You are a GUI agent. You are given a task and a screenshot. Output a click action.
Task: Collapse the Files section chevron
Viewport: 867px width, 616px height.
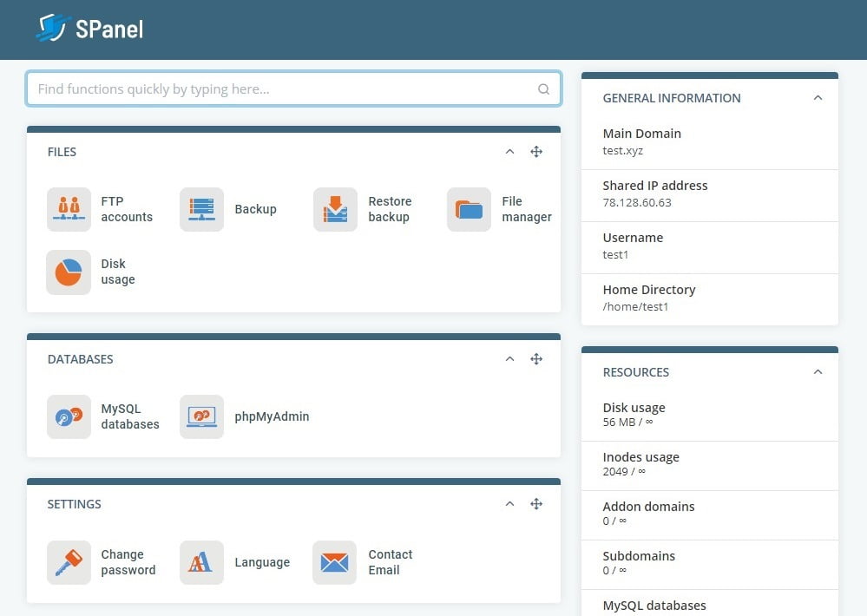[x=509, y=152]
